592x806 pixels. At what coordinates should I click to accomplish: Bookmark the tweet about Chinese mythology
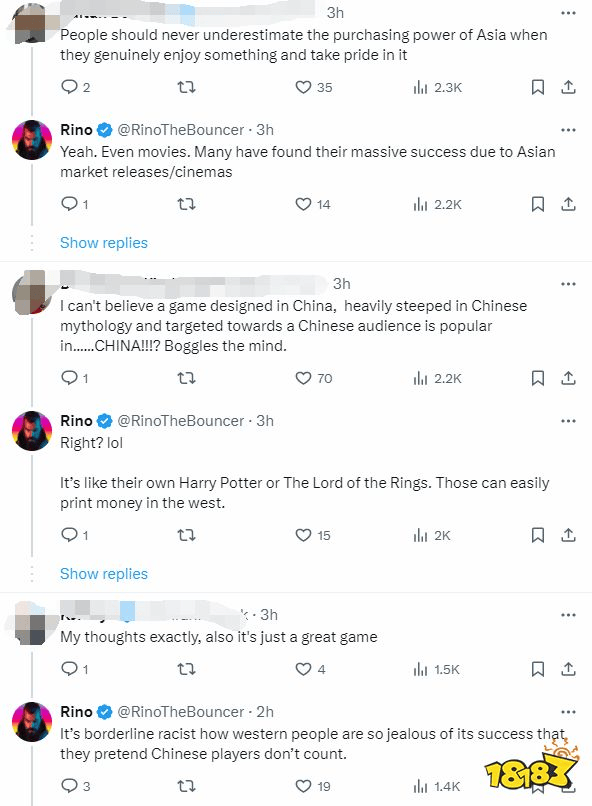[540, 379]
